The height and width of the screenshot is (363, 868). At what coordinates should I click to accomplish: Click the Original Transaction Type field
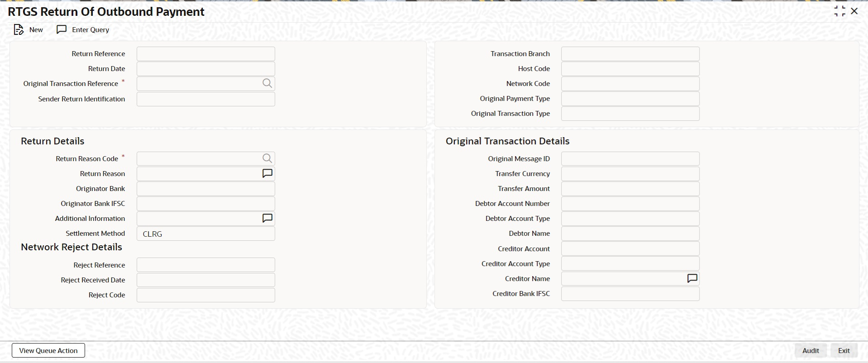(630, 114)
